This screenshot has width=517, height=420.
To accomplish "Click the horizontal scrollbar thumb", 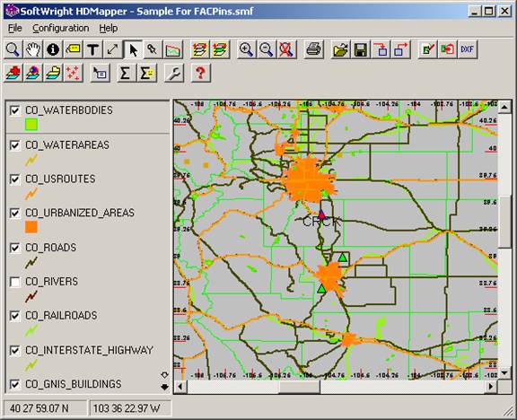I will point(299,387).
